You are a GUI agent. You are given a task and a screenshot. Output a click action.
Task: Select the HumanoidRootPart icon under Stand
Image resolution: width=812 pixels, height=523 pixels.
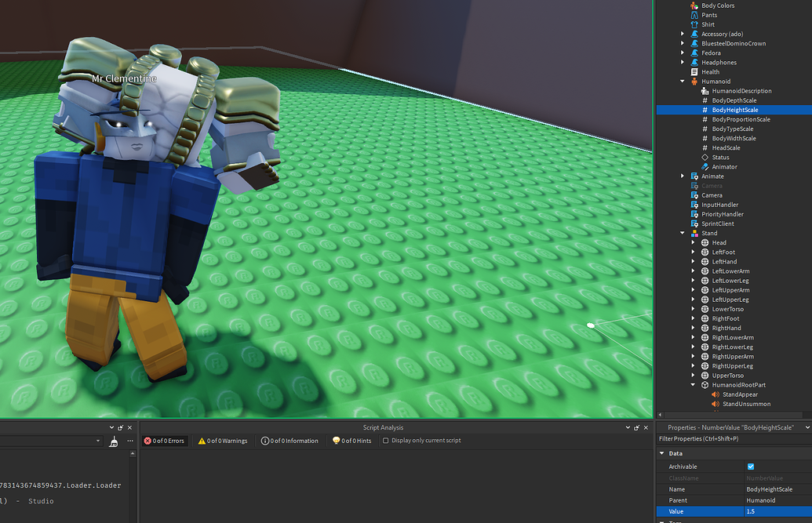[x=705, y=385]
